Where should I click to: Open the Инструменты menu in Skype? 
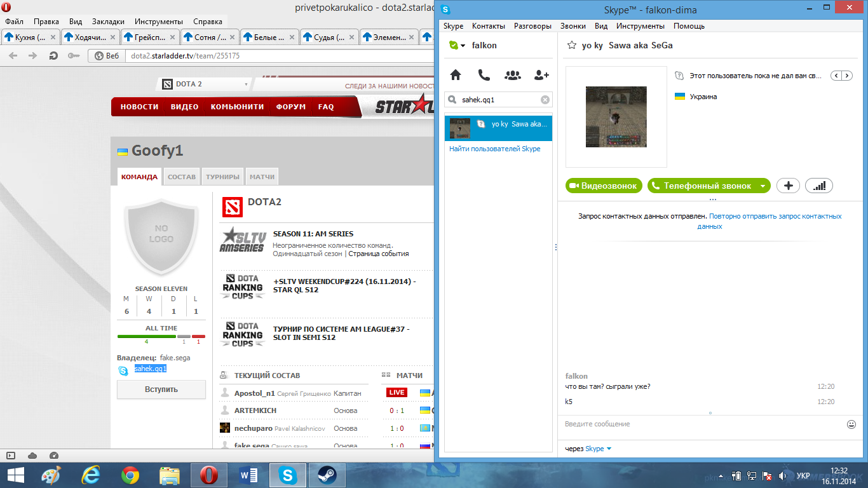tap(641, 26)
